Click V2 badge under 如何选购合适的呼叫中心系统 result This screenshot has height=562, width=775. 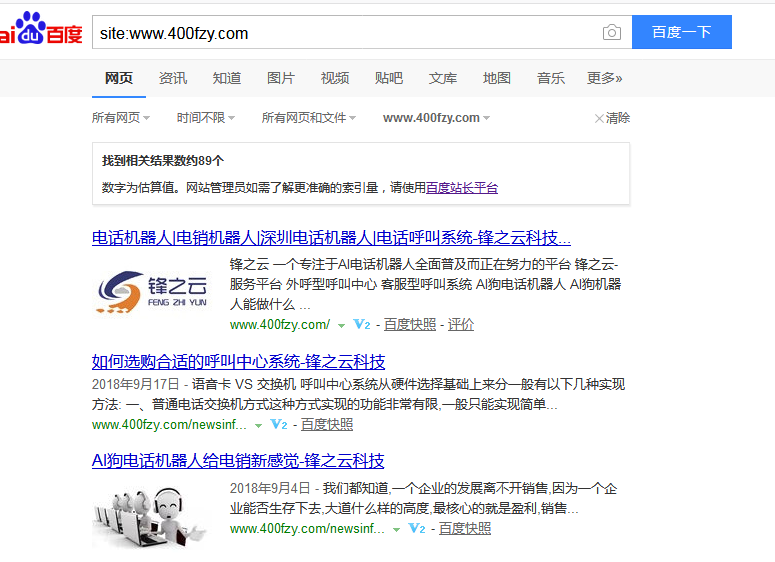point(279,425)
